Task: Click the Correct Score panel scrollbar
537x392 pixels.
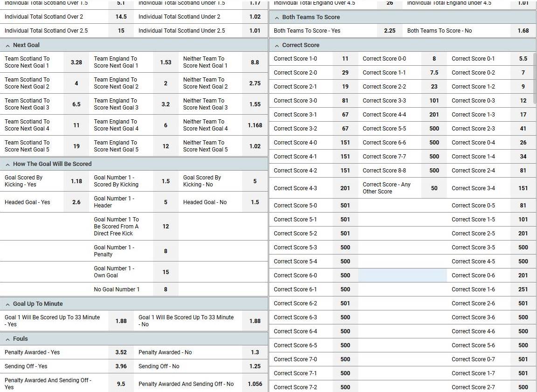Action: coord(535,78)
